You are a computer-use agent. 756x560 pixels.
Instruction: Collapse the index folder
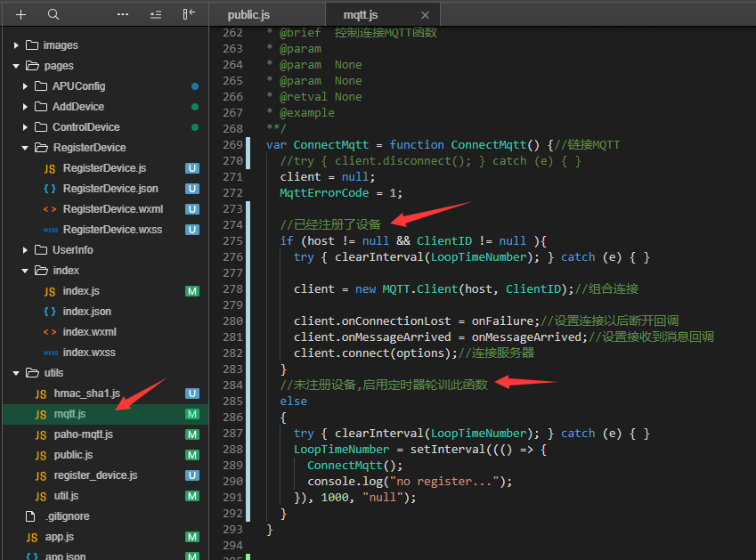pyautogui.click(x=25, y=271)
